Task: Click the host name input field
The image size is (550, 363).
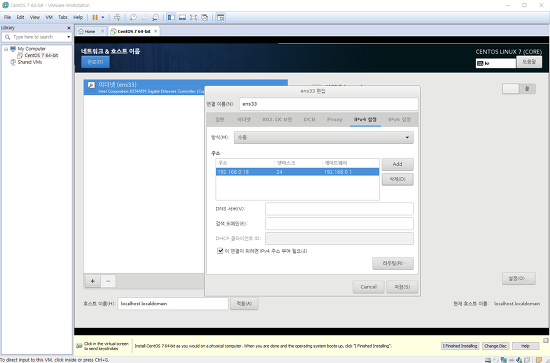Action: tap(173, 304)
